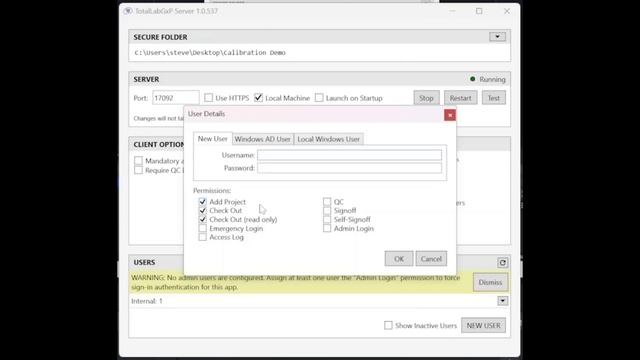Image resolution: width=640 pixels, height=360 pixels.
Task: Switch to the Windows AD User tab
Action: click(262, 139)
